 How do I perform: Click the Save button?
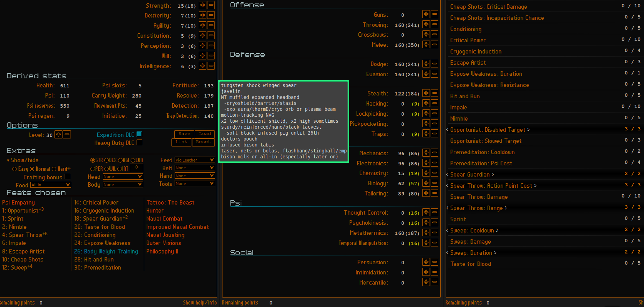tap(184, 134)
